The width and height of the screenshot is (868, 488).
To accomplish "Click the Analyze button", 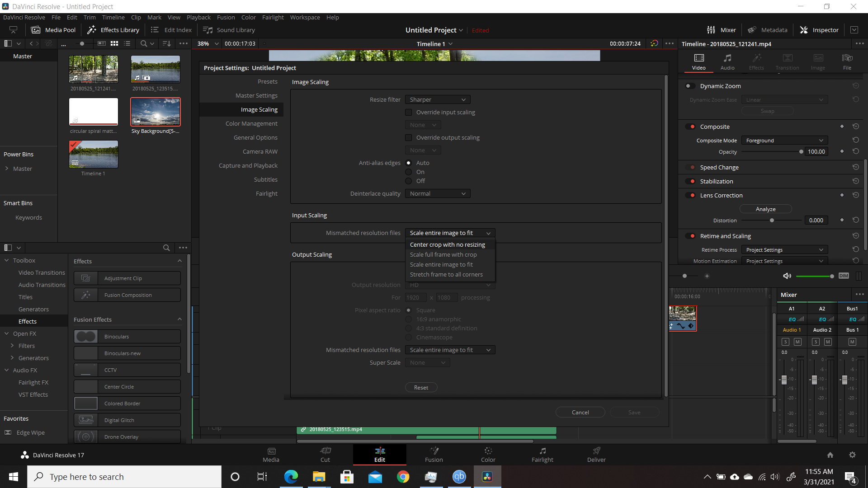I will [765, 209].
